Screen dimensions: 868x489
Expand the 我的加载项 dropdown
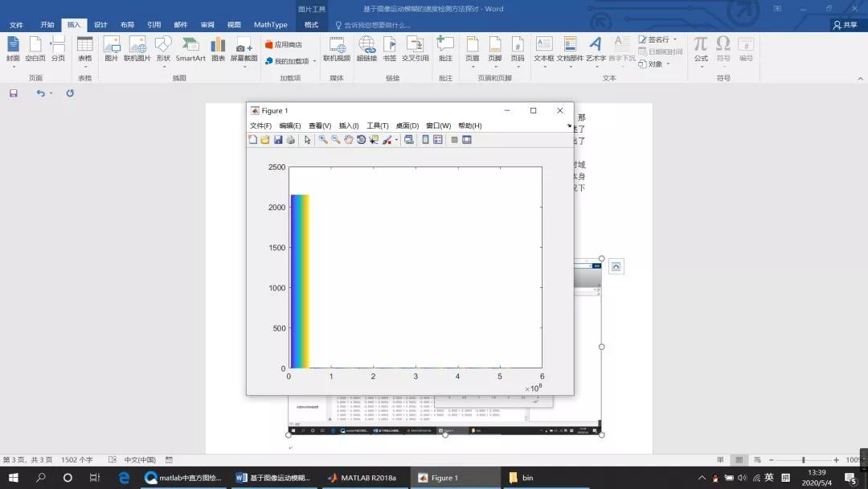pyautogui.click(x=311, y=61)
